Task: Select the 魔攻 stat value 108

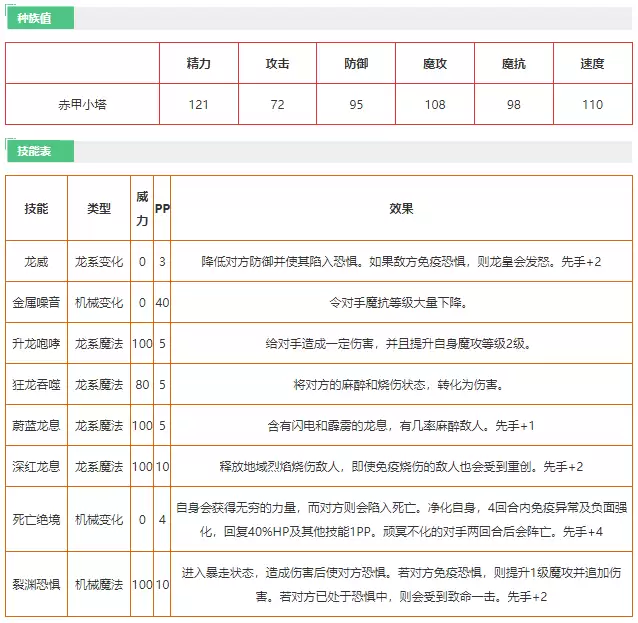Action: tap(435, 104)
